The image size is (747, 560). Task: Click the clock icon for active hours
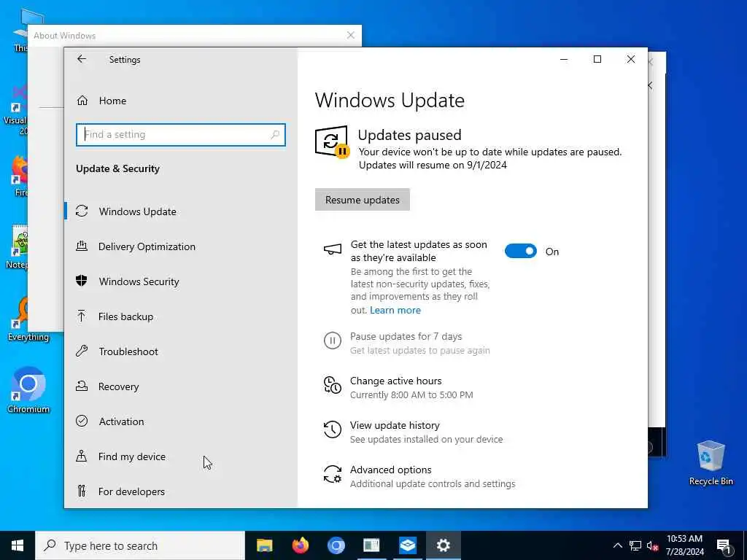tap(333, 385)
